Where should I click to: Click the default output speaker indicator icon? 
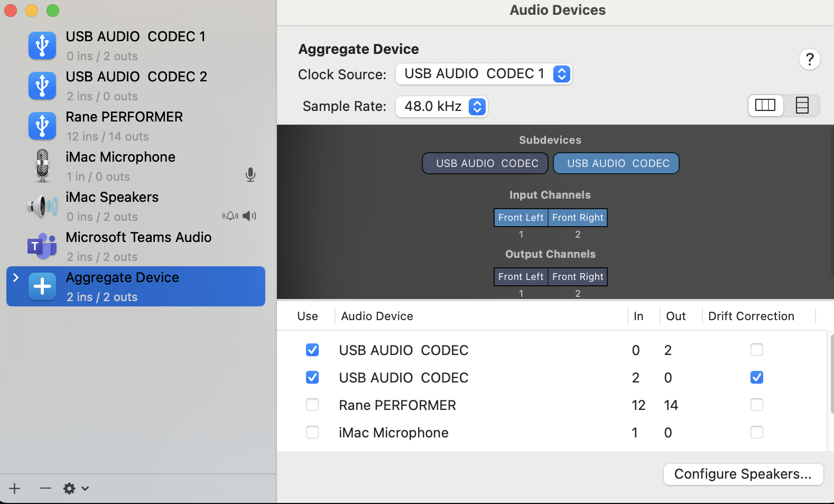(249, 216)
